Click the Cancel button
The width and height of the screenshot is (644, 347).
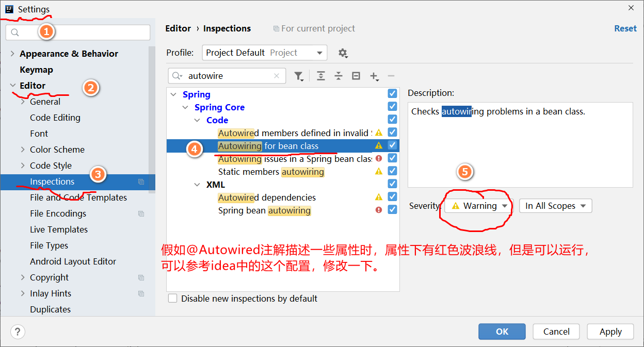556,332
